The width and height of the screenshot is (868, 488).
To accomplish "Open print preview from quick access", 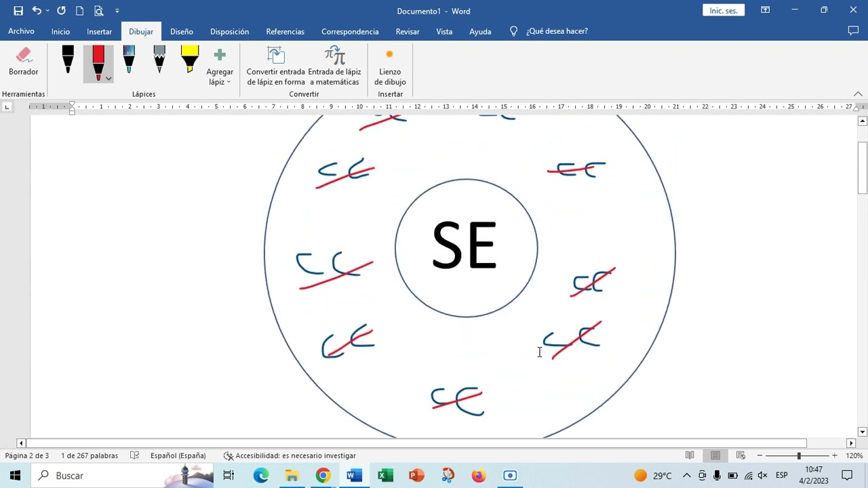I will click(99, 11).
